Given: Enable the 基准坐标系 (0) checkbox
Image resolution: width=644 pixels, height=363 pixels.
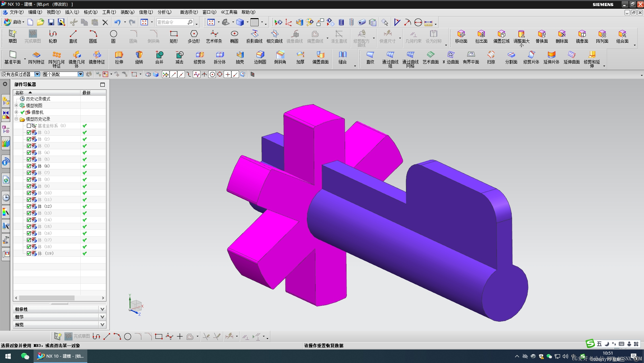Looking at the screenshot, I should pyautogui.click(x=29, y=126).
